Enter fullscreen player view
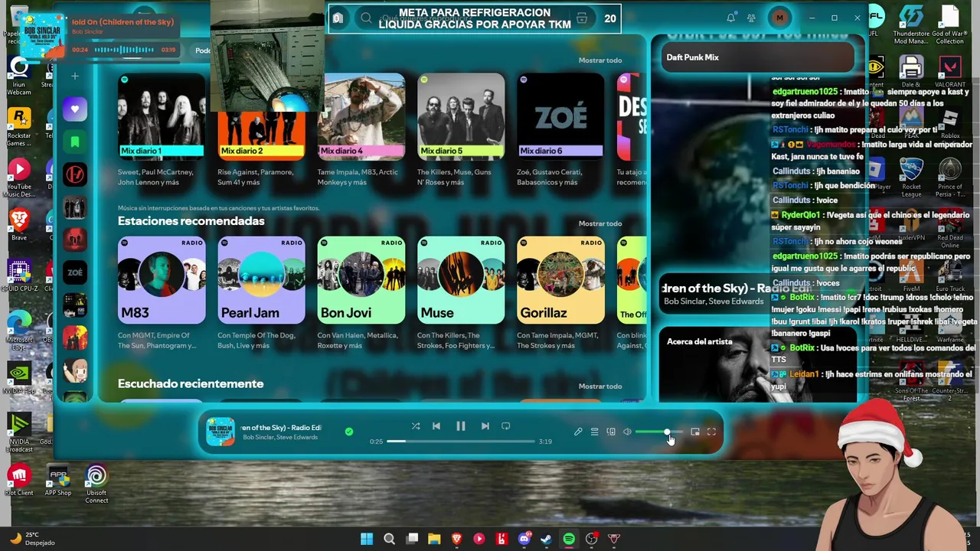The width and height of the screenshot is (980, 551). (x=711, y=432)
